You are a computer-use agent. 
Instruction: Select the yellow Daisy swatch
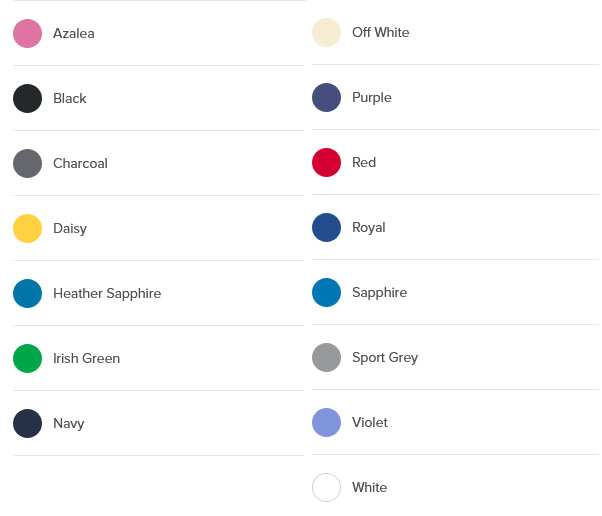point(27,228)
